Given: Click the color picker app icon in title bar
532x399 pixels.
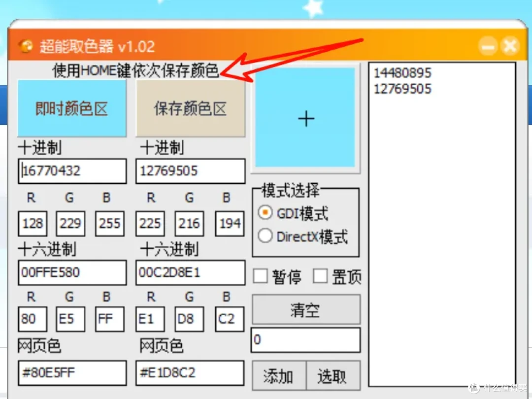Looking at the screenshot, I should click(26, 46).
